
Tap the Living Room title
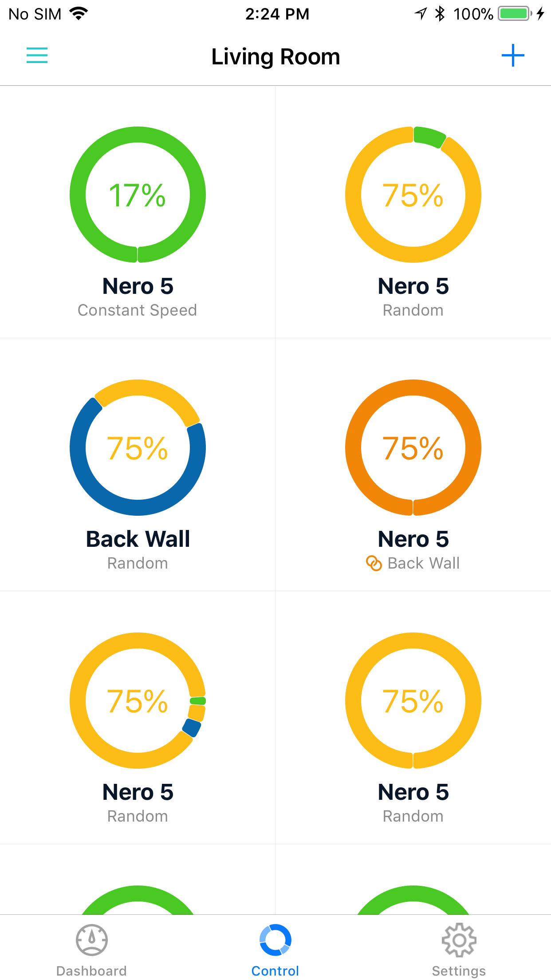pyautogui.click(x=275, y=57)
